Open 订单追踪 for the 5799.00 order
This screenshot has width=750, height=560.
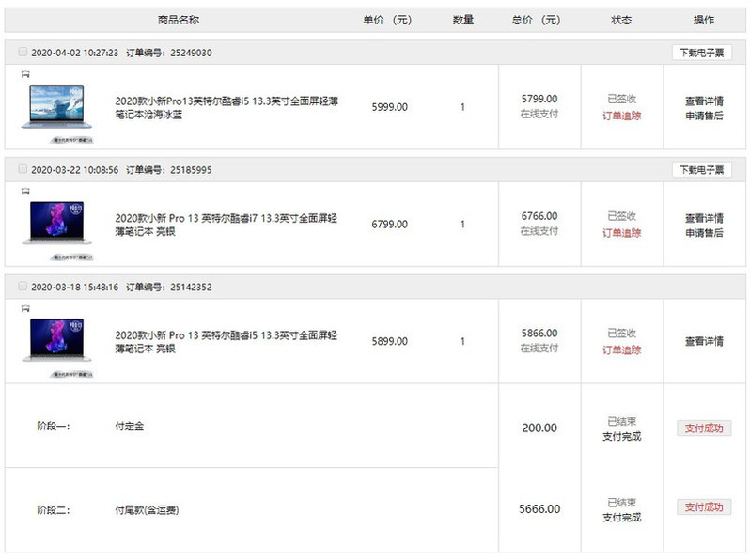click(621, 116)
